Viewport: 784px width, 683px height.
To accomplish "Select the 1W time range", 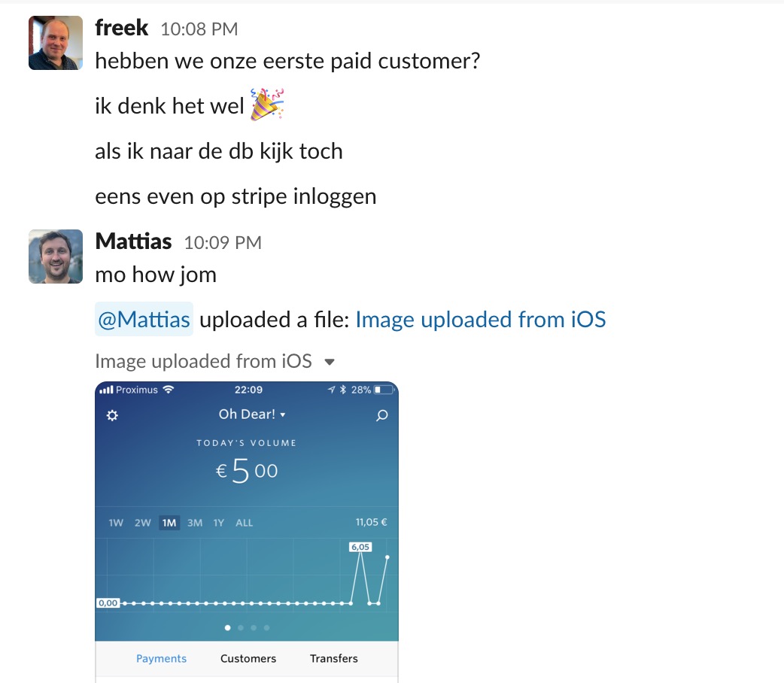I will [x=116, y=523].
